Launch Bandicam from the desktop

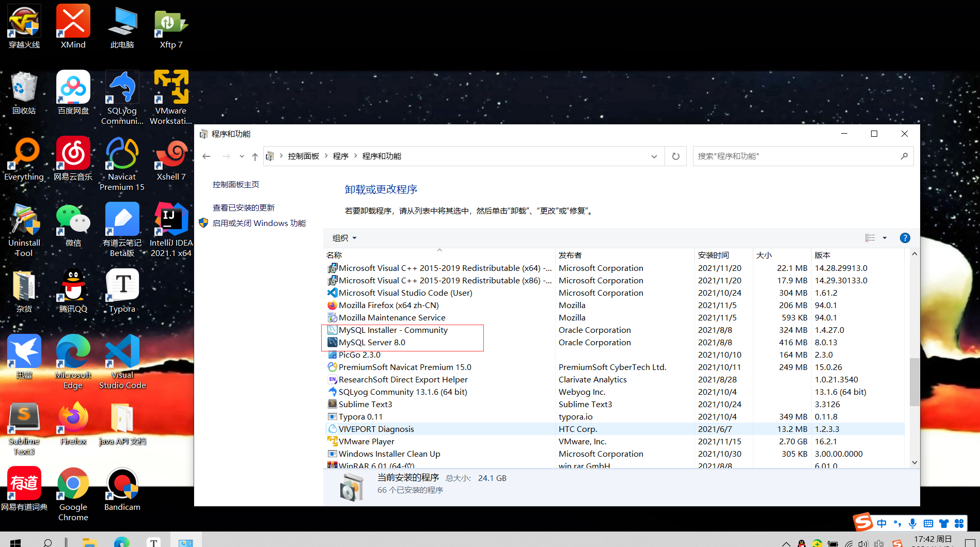122,489
